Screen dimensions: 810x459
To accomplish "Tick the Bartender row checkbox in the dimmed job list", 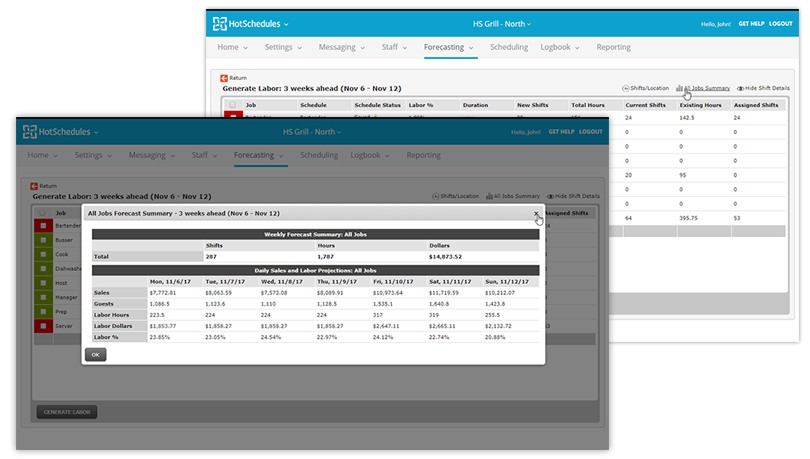I will pyautogui.click(x=43, y=226).
